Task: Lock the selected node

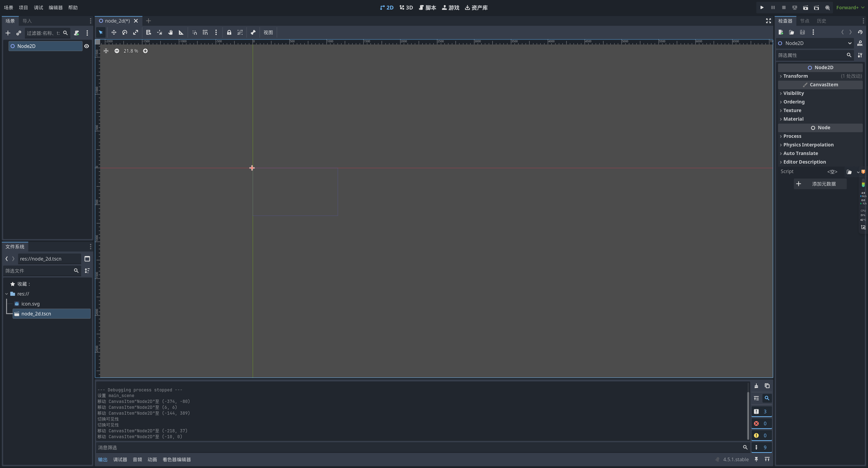Action: (229, 32)
